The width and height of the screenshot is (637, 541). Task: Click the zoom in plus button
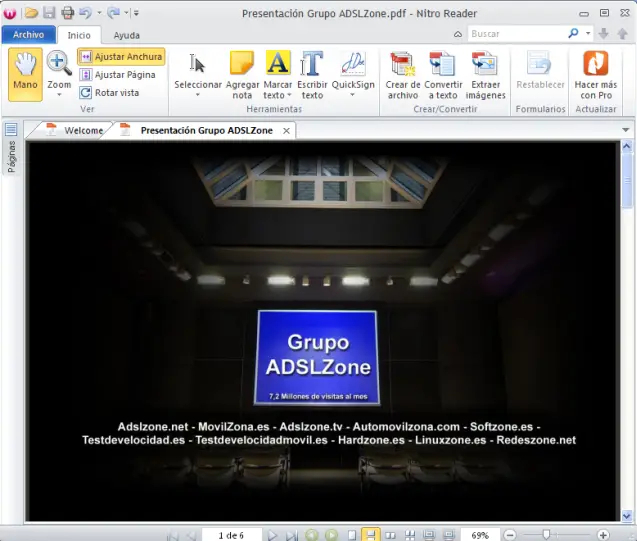(x=603, y=535)
